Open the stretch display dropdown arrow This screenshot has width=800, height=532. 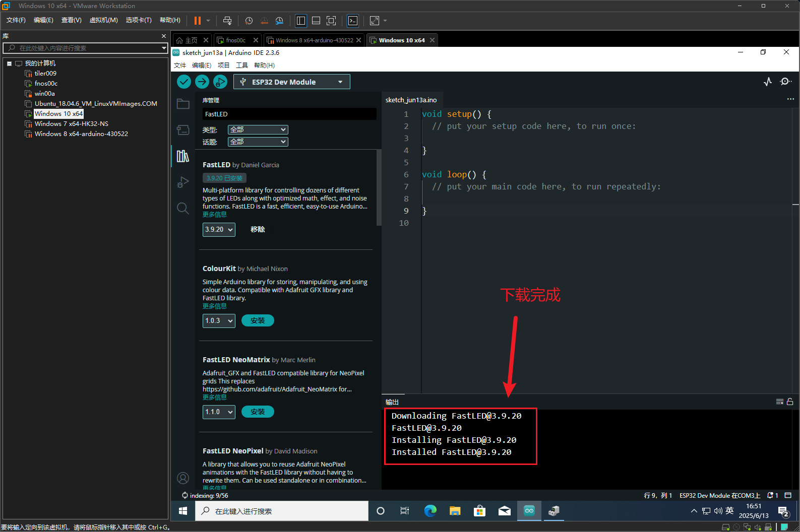385,21
